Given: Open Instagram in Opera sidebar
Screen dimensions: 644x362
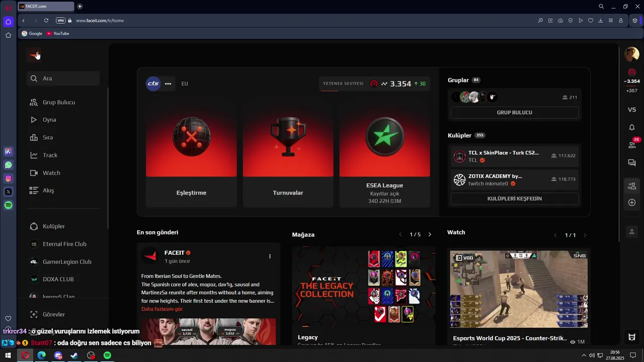Looking at the screenshot, I should [9, 178].
